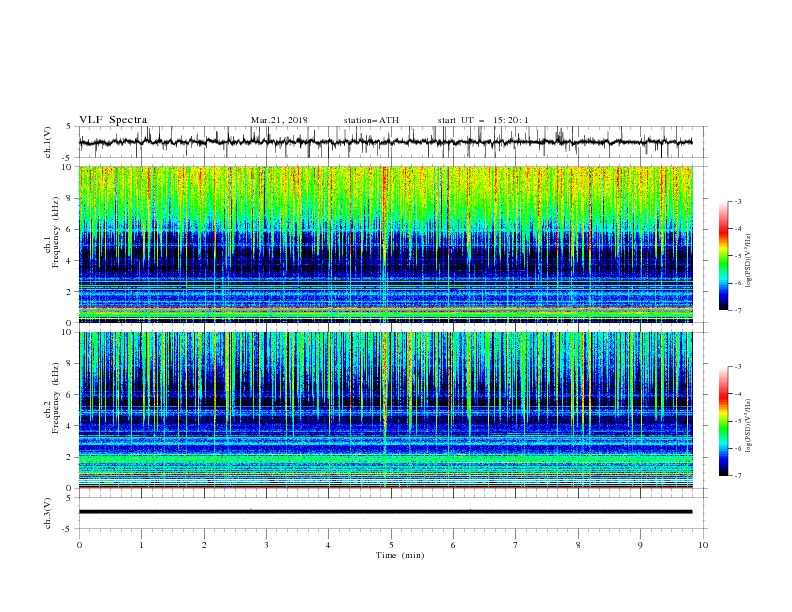Image resolution: width=792 pixels, height=612 pixels.
Task: Click the "8" tick on the time axis
Action: point(578,545)
